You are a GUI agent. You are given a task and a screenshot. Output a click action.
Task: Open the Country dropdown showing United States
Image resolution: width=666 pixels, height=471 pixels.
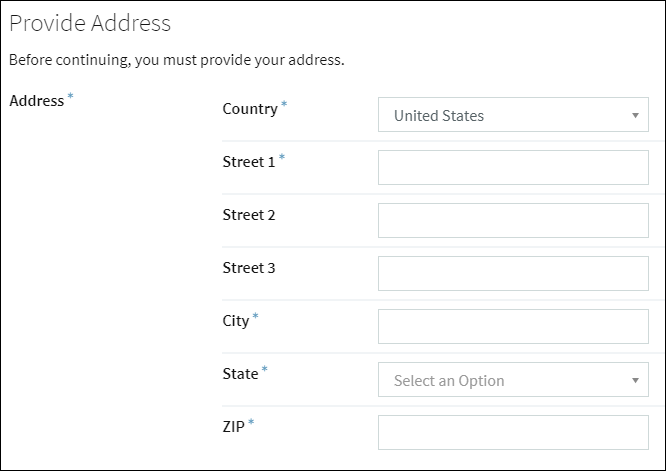click(500, 115)
